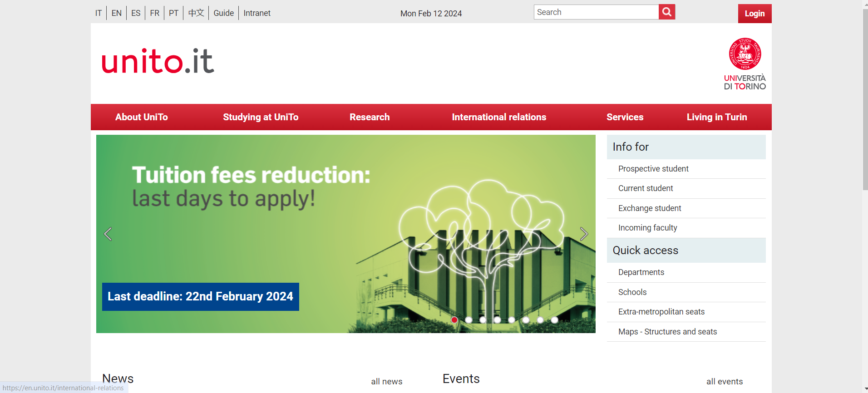Switch language to IT
Viewport: 868px width, 393px height.
click(99, 13)
